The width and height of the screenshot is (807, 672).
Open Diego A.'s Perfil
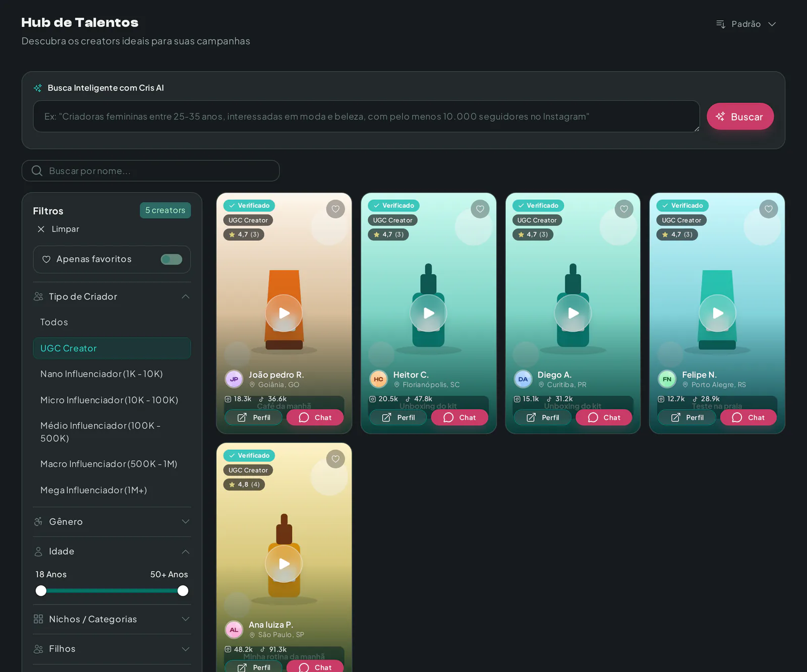point(543,417)
